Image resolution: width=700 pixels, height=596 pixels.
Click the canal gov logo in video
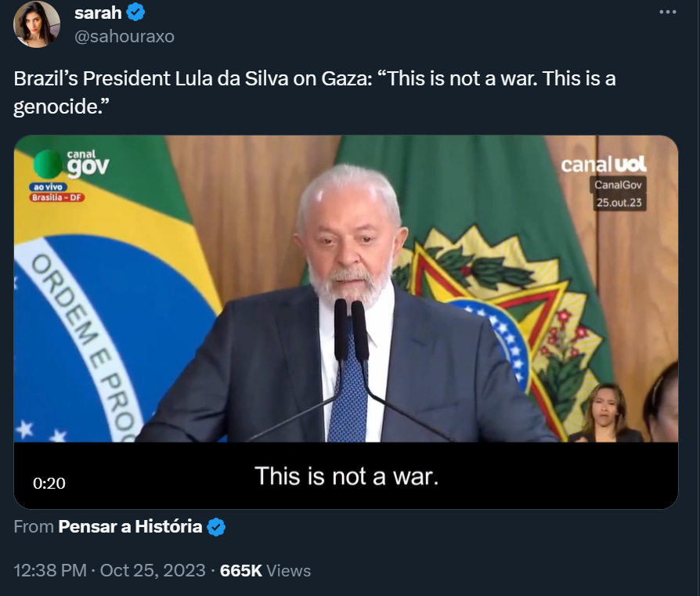pos(71,164)
